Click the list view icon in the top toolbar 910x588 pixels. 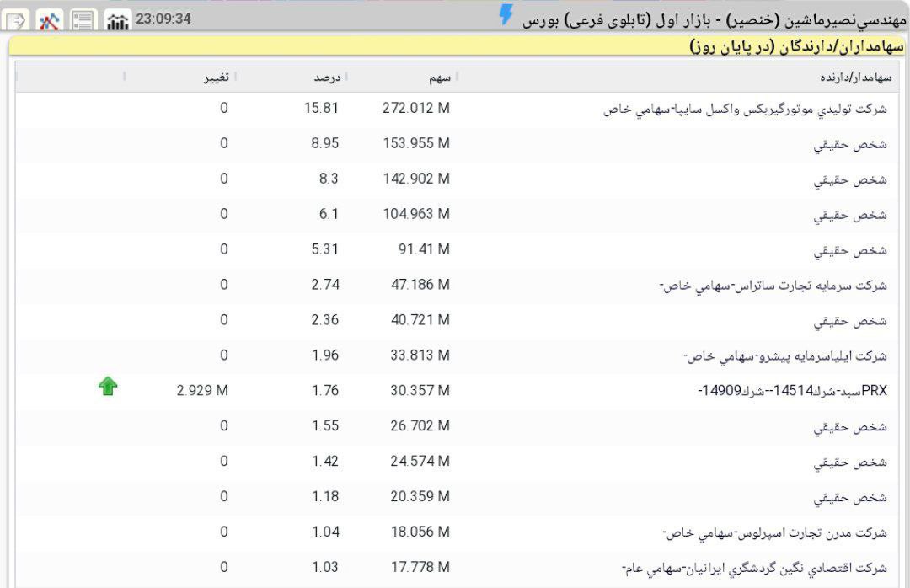tap(83, 21)
